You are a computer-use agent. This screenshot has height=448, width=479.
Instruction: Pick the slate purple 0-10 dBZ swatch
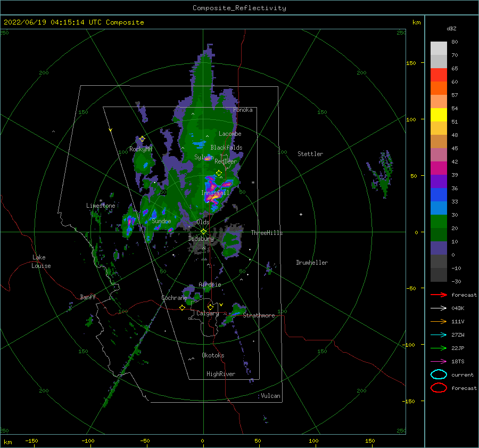point(439,248)
